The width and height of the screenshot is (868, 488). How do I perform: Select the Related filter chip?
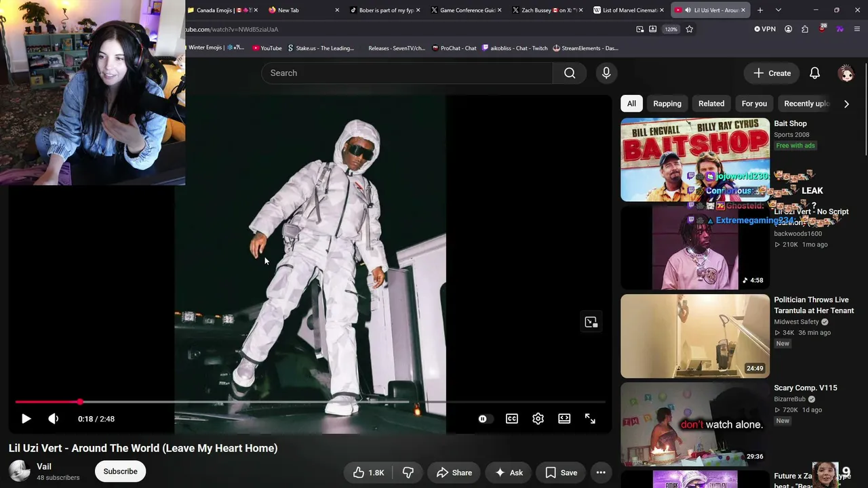711,104
